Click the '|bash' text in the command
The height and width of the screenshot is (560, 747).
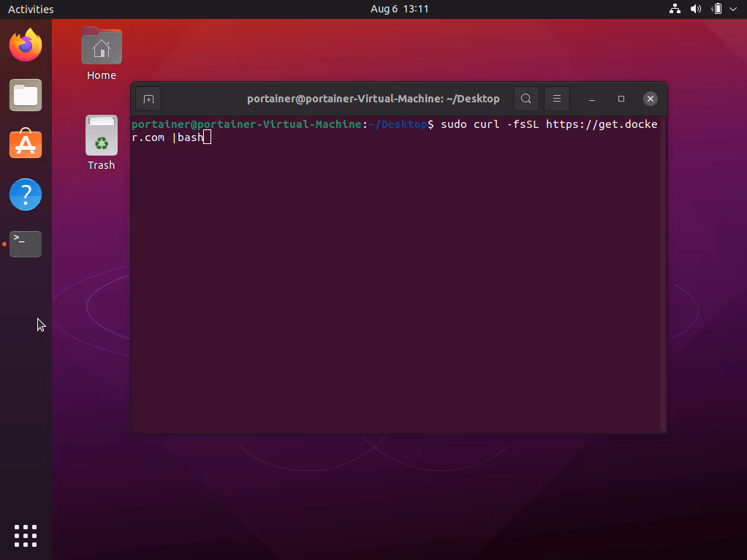click(188, 137)
